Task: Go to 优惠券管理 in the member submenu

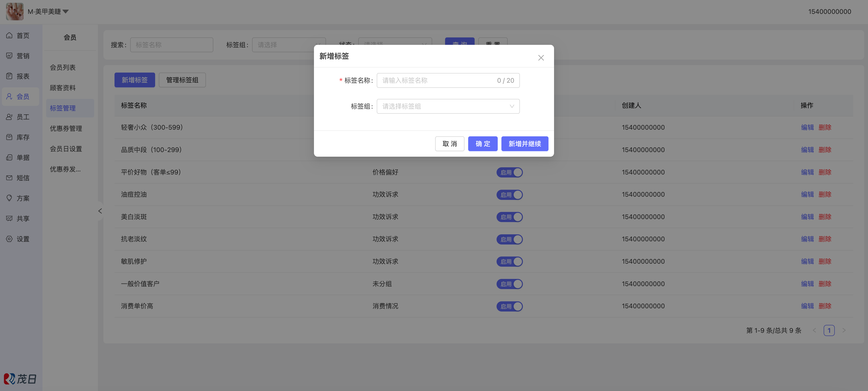Action: tap(66, 128)
